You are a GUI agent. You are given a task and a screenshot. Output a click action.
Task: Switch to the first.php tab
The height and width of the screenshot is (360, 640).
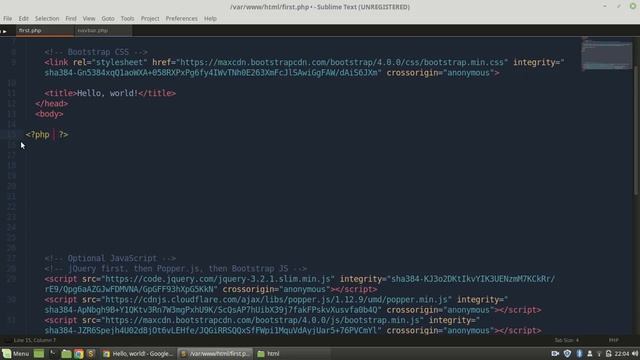tap(45, 31)
